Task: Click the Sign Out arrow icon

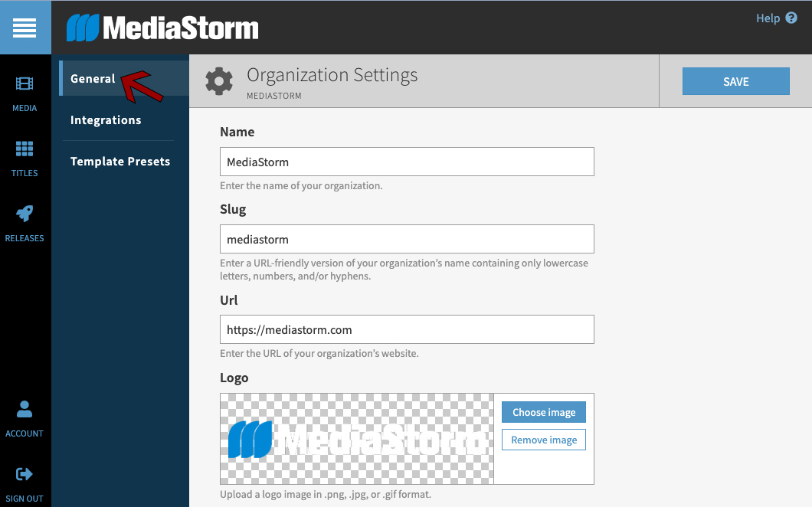Action: click(x=25, y=475)
